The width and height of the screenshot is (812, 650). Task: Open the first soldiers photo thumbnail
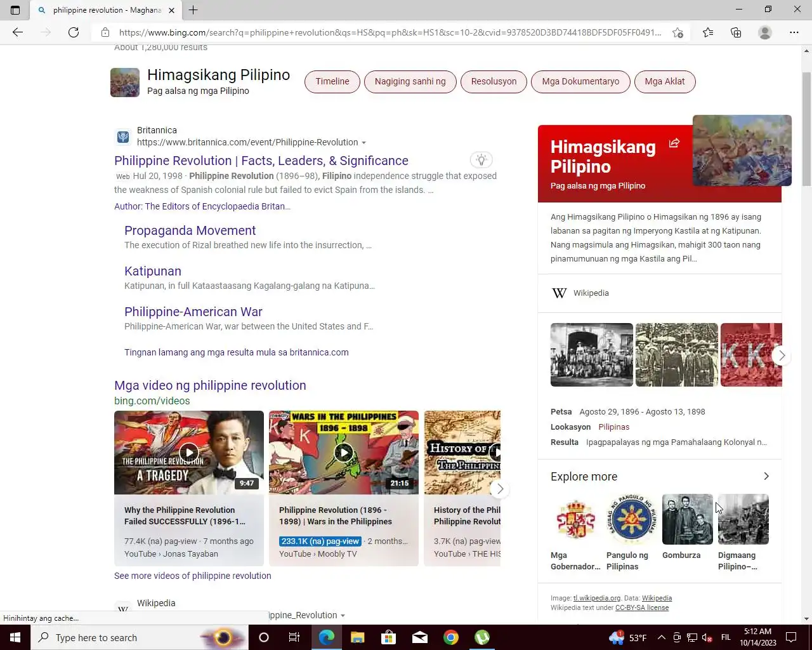(592, 355)
